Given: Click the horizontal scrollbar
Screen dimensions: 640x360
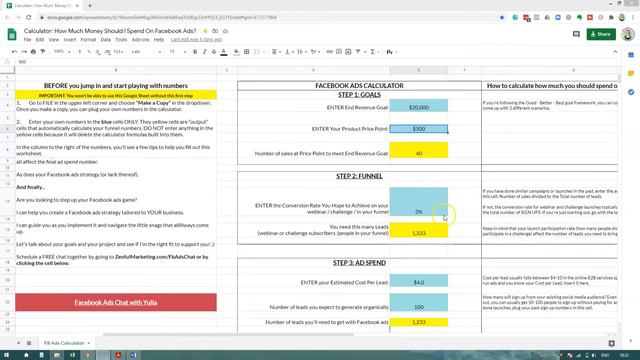Looking at the screenshot, I should 228,335.
